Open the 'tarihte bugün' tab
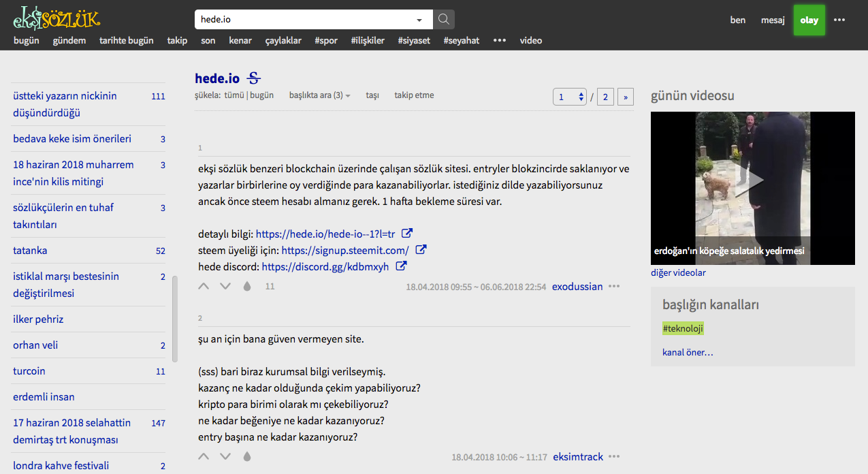Viewport: 868px width, 474px height. [x=127, y=40]
